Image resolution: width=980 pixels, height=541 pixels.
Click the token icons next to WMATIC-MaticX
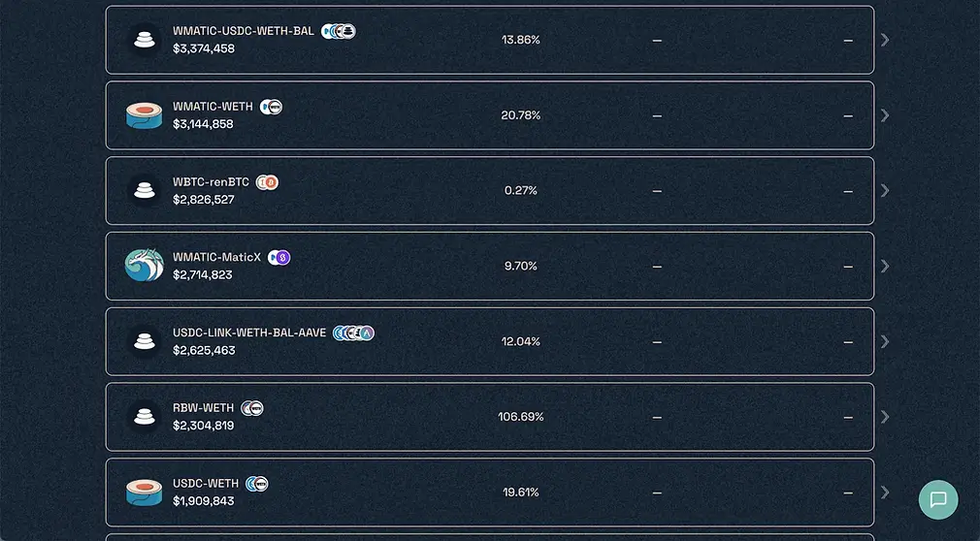[278, 258]
